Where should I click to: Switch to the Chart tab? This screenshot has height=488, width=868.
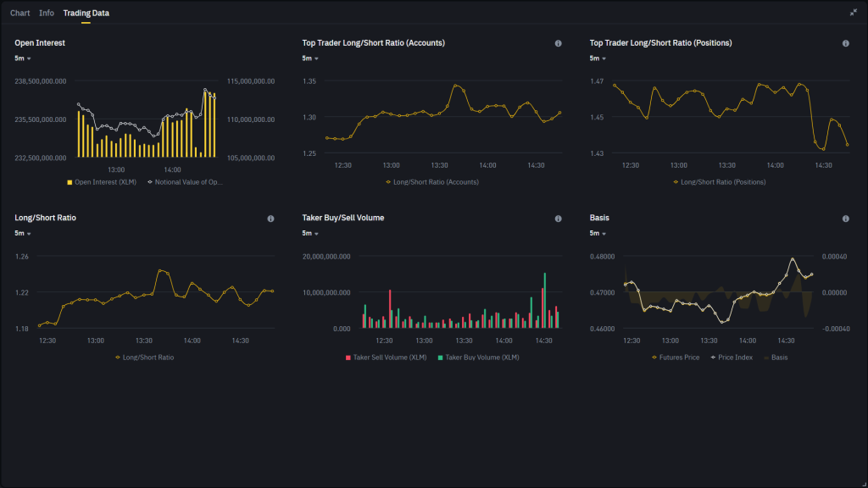(x=19, y=12)
